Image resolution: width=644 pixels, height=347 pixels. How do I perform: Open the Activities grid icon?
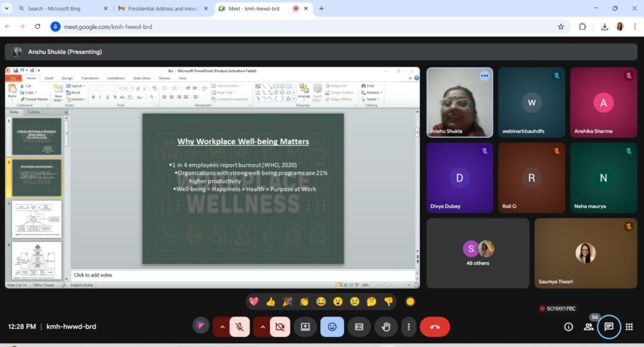(x=629, y=327)
